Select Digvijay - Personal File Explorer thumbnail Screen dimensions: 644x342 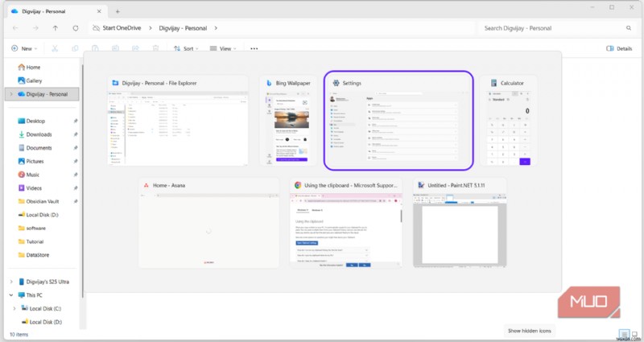tap(177, 120)
